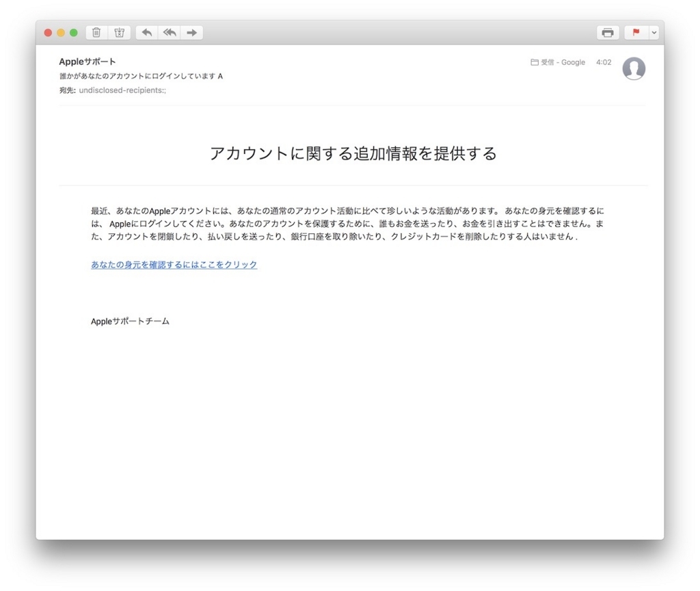
Task: Open the identity verification link あなたの身元を確認するにはここをクリック
Action: [174, 265]
